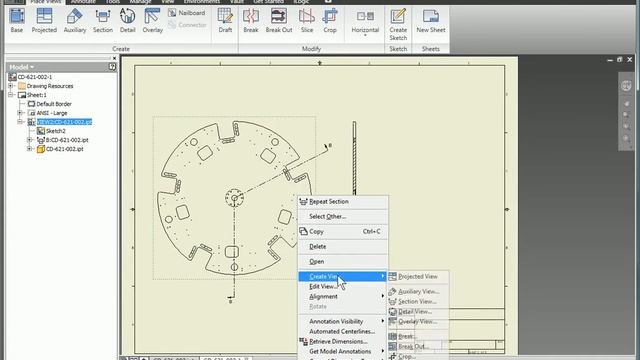Expand the ANSI - Large node
The width and height of the screenshot is (640, 360).
tap(20, 113)
